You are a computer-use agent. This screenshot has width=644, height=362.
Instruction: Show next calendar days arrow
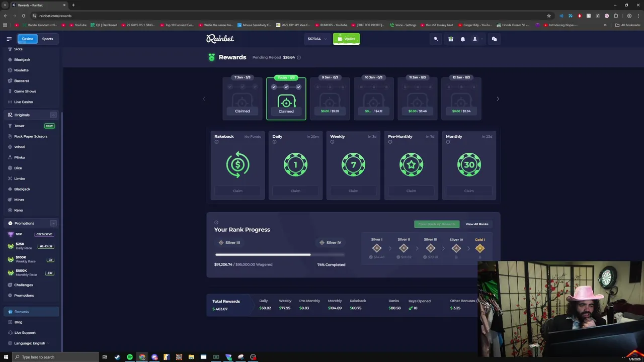click(x=498, y=99)
